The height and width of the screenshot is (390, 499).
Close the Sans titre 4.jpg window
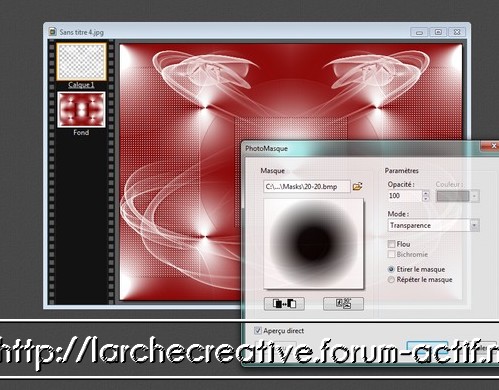coord(457,32)
